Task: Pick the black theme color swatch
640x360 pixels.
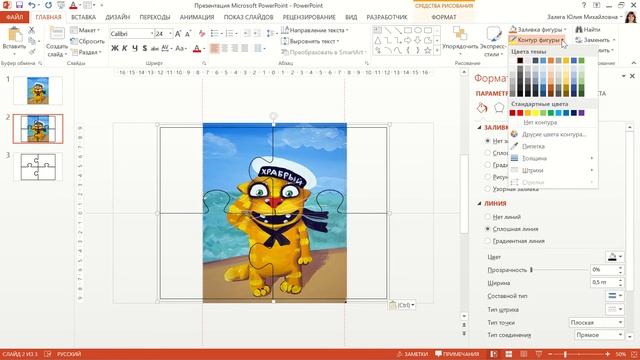Action: click(520, 60)
